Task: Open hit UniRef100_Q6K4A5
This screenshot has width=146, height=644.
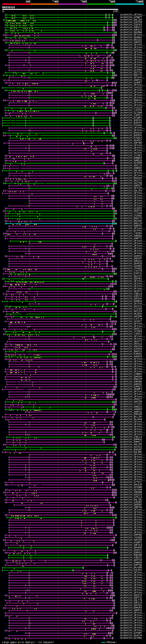Action: pos(131,548)
